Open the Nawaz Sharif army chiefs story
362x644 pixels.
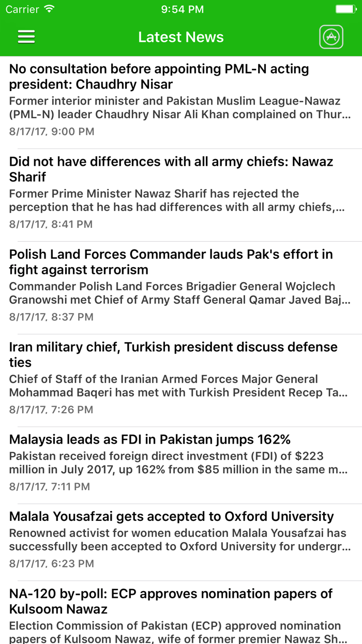[x=171, y=169]
